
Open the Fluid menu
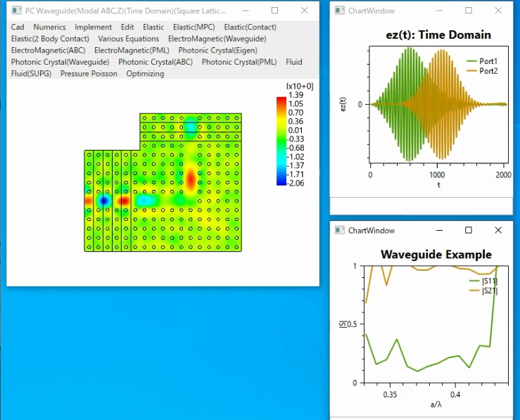[294, 62]
